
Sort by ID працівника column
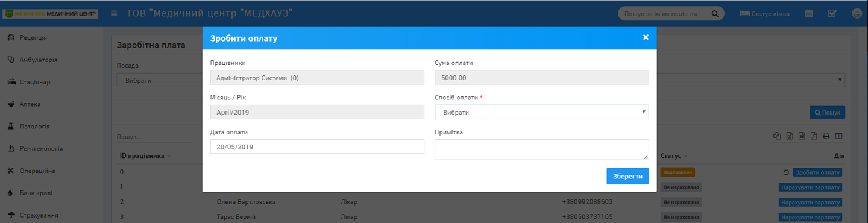tap(145, 156)
